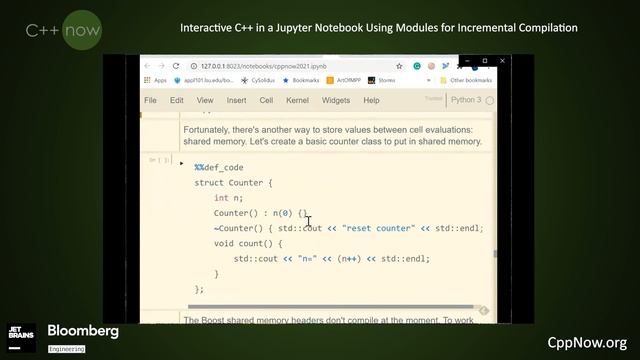Open the Insert menu
Screen dimensions: 640x360
tap(236, 100)
